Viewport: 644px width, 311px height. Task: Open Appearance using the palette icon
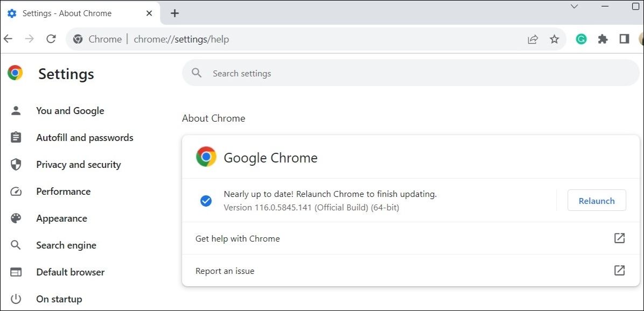point(16,218)
